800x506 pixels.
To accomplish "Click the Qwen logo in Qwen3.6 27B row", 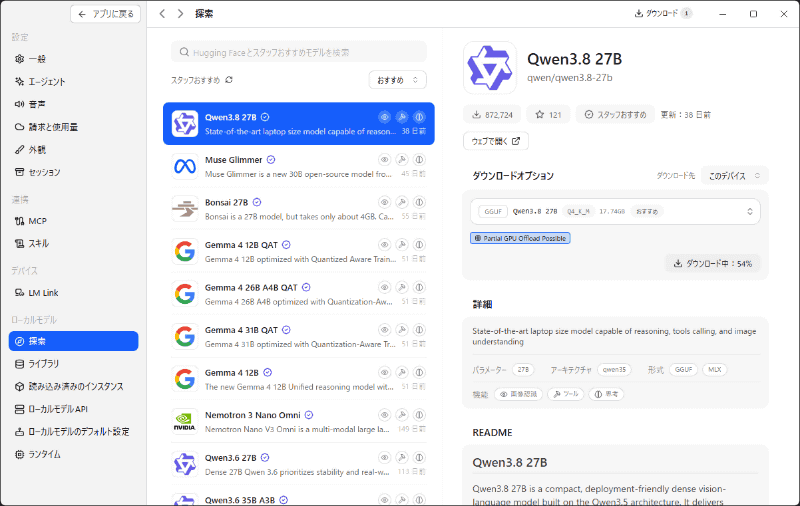I will [185, 464].
